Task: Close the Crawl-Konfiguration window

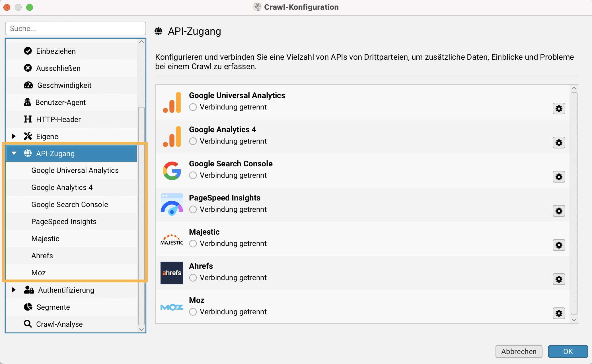Action: click(7, 7)
